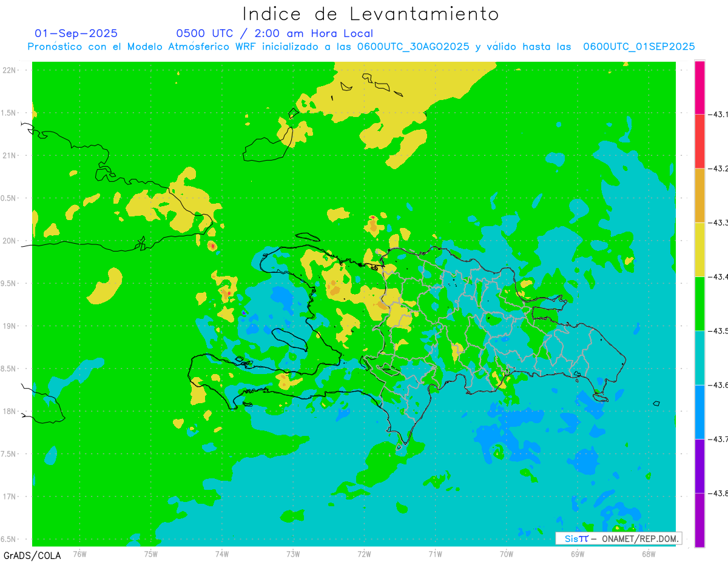This screenshot has width=728, height=562.
Task: Click the cyan legend color band
Action: [699, 358]
